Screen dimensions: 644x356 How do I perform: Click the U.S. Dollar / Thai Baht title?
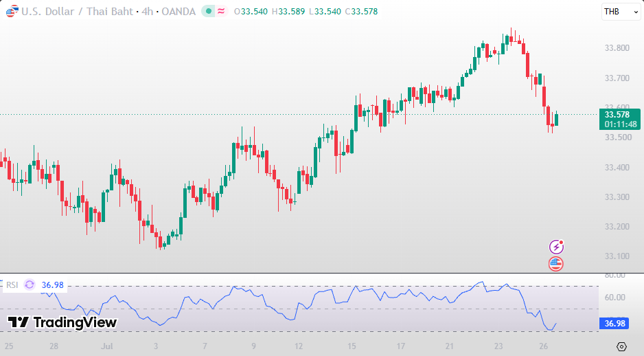(x=77, y=12)
